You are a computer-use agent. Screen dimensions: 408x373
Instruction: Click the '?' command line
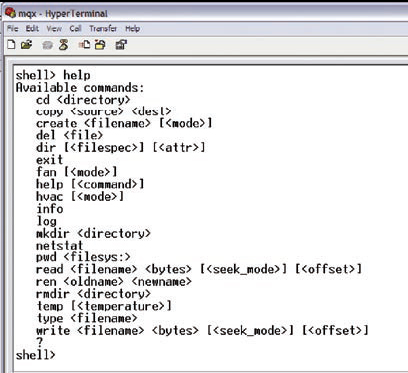tap(40, 342)
